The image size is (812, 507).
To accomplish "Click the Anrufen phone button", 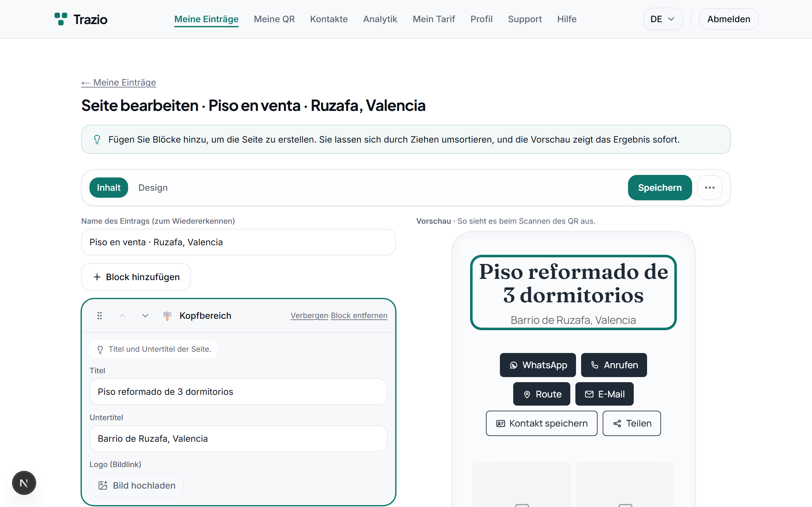I will point(614,365).
